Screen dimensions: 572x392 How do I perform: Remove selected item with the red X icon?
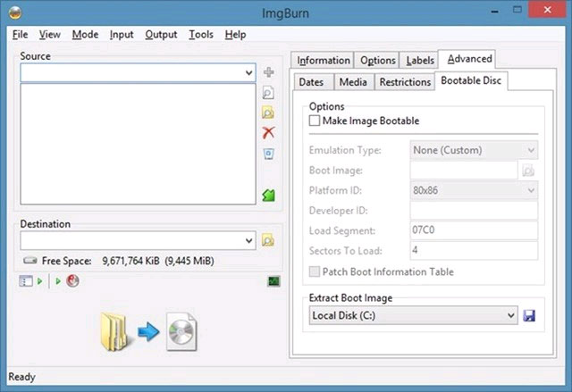pos(268,133)
